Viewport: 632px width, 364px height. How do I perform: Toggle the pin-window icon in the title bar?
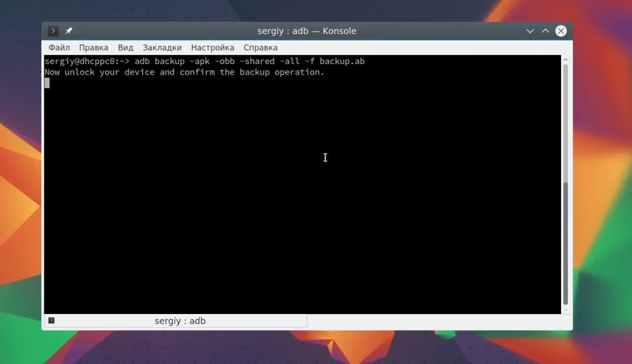click(69, 31)
